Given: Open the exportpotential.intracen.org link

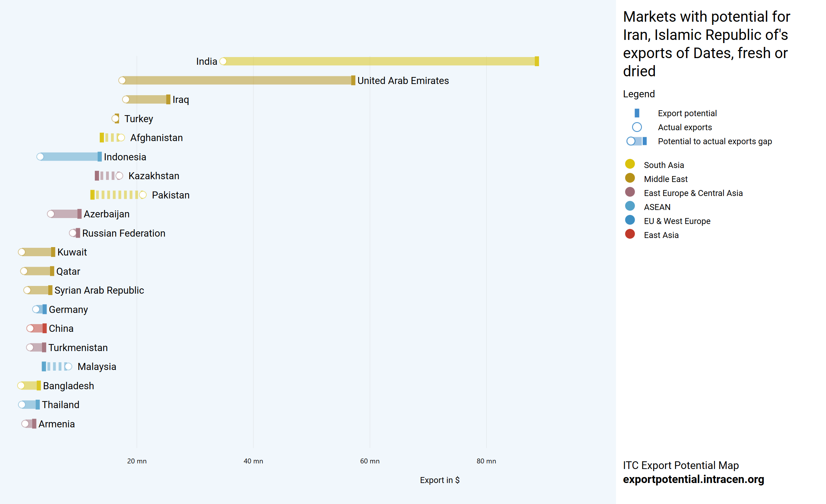Looking at the screenshot, I should click(x=693, y=479).
